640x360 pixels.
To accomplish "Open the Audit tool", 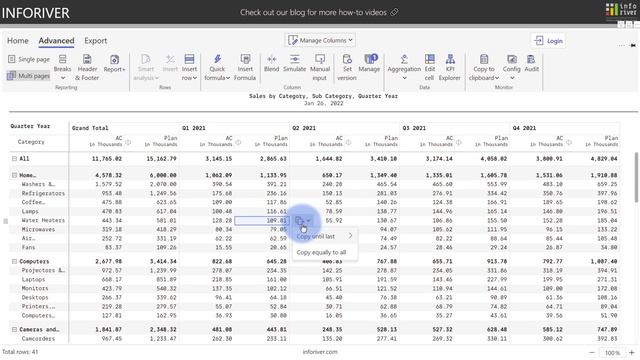I will click(531, 64).
